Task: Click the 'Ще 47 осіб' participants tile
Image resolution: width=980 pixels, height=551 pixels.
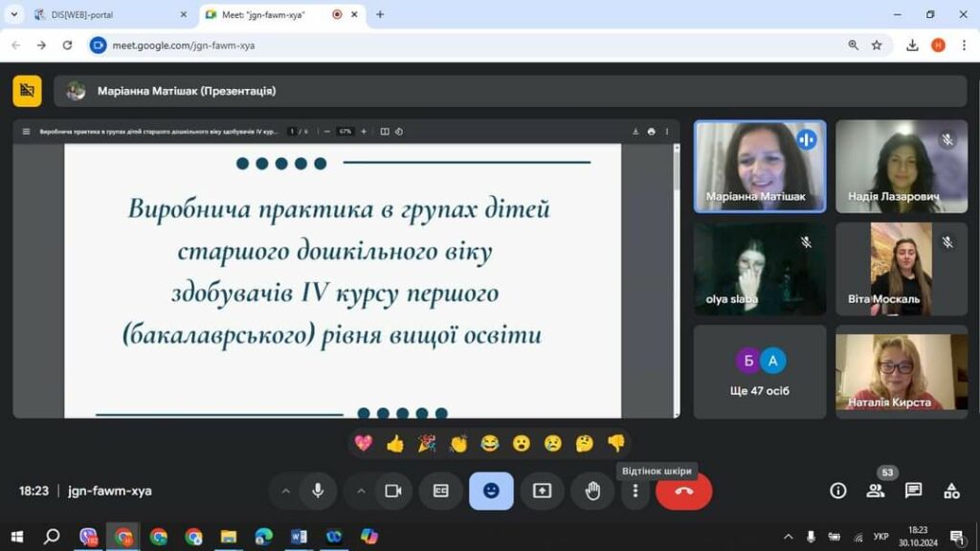Action: pyautogui.click(x=759, y=371)
